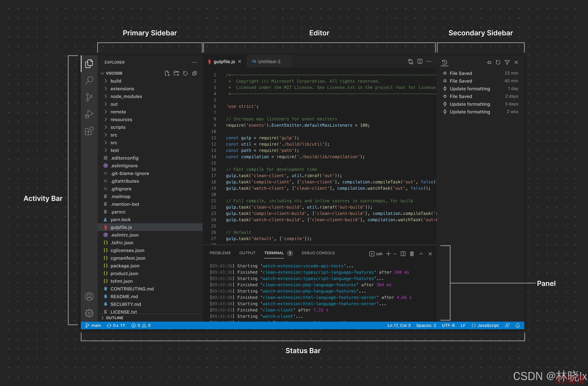The height and width of the screenshot is (386, 588).
Task: Select the TERMINAL tab in Panel
Action: pyautogui.click(x=274, y=253)
